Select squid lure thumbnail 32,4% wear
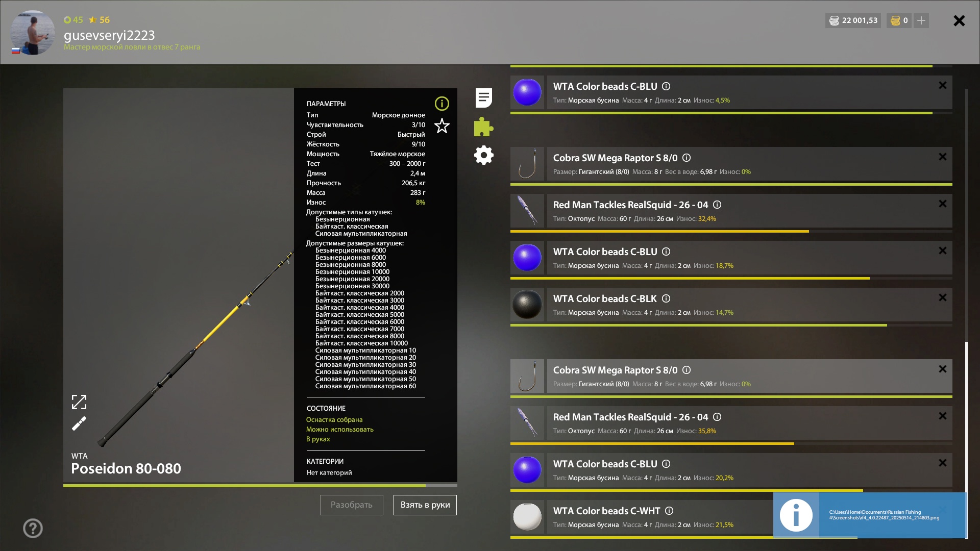 tap(527, 211)
